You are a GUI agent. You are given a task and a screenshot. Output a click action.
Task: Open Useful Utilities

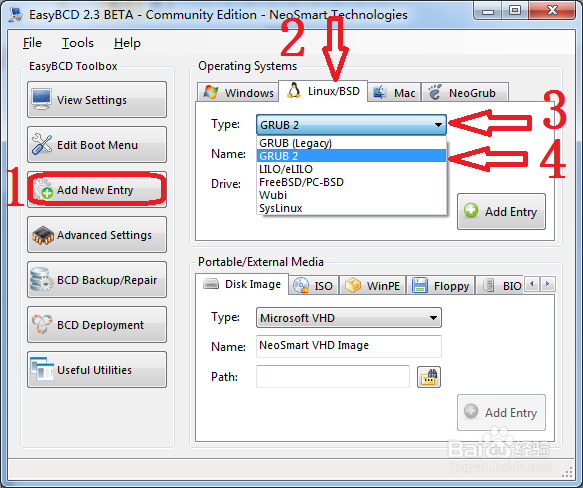[x=97, y=370]
